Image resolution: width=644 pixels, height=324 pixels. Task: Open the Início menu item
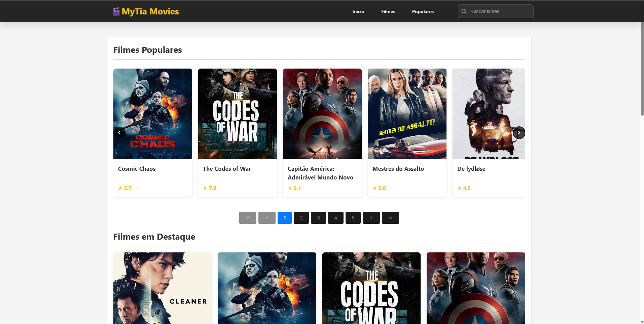358,11
